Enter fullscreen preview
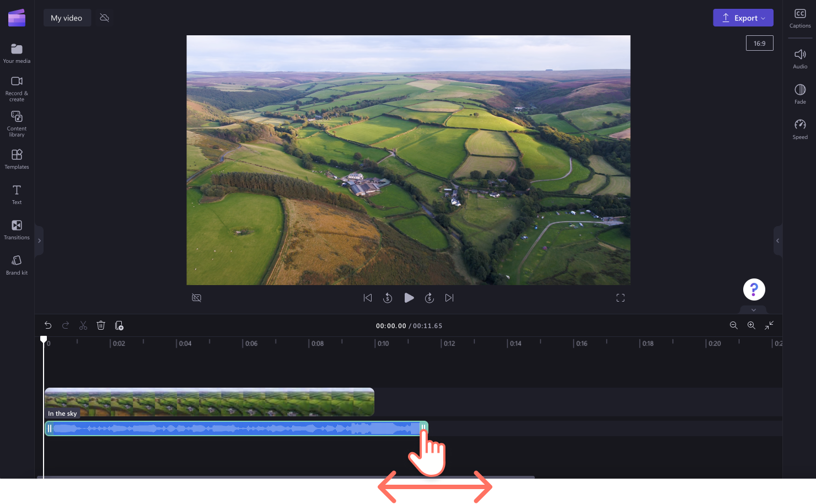816x504 pixels. pos(620,298)
